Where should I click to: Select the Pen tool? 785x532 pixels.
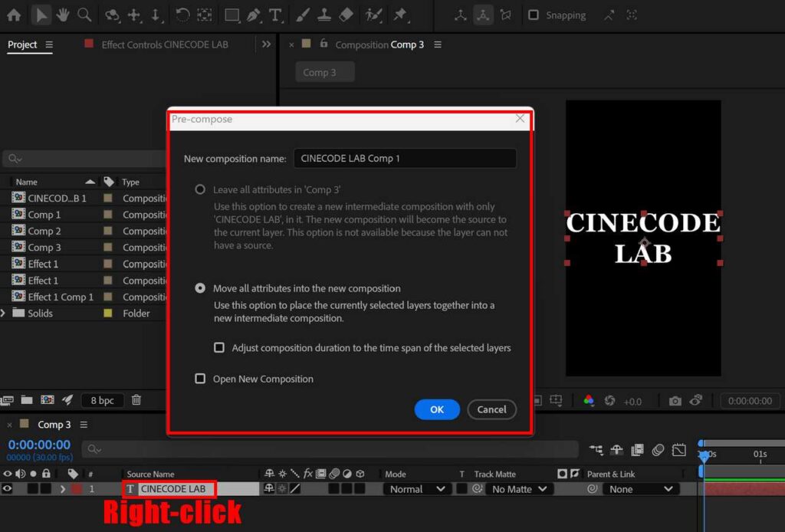254,15
